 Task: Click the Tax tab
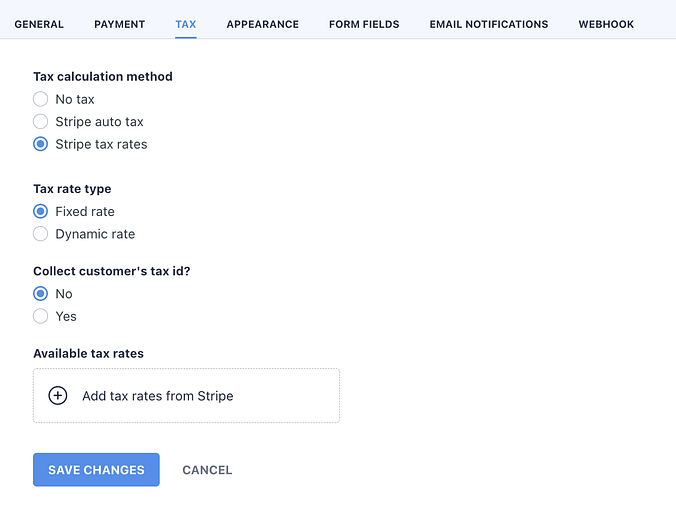[185, 24]
